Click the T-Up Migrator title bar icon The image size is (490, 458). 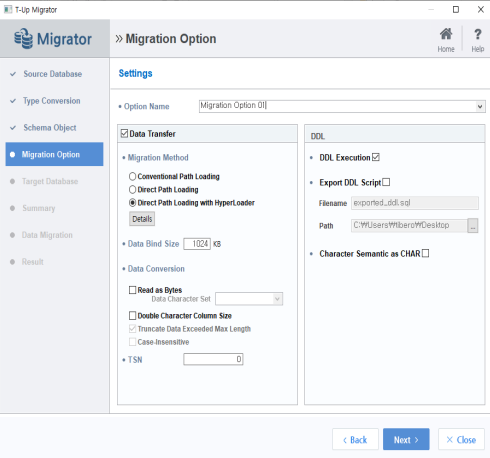tap(8, 10)
